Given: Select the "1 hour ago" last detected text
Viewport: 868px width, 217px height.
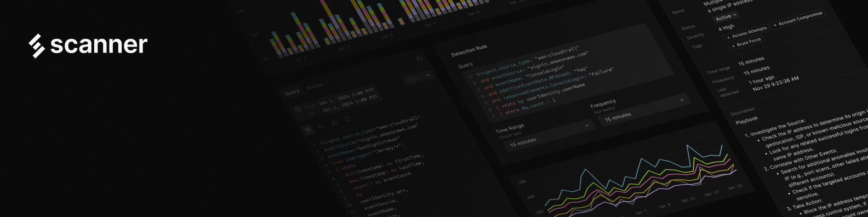Looking at the screenshot, I should coord(762,80).
